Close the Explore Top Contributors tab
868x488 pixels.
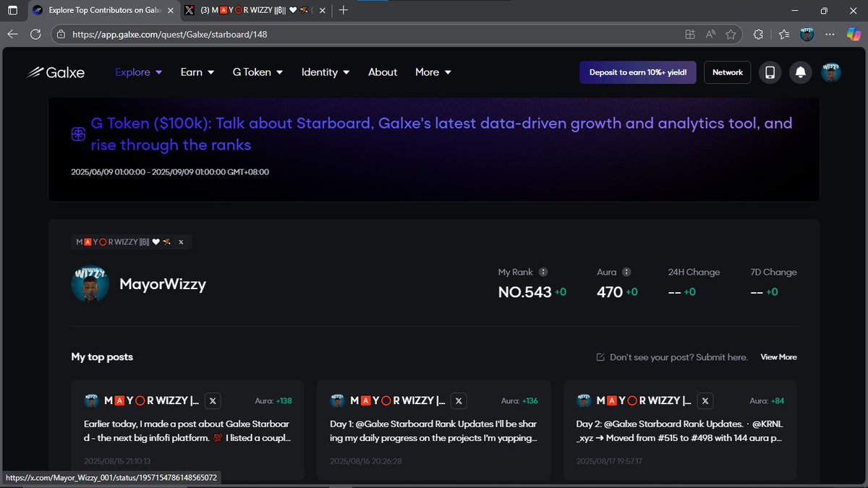[x=171, y=11]
